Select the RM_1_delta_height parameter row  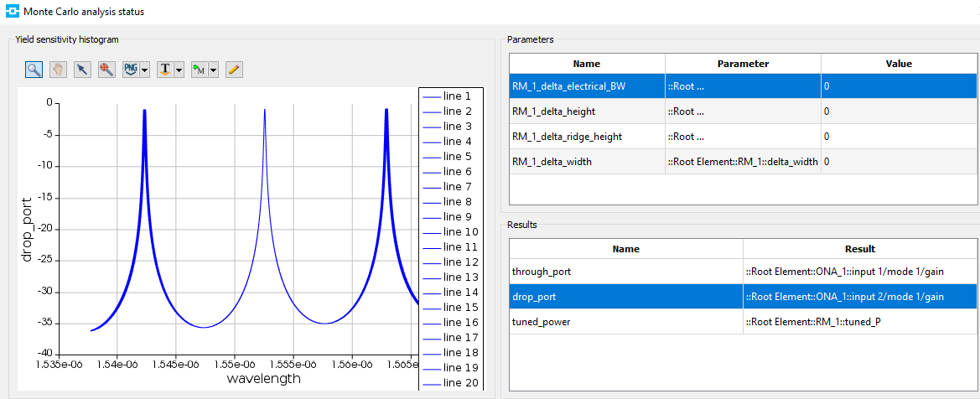tap(743, 111)
